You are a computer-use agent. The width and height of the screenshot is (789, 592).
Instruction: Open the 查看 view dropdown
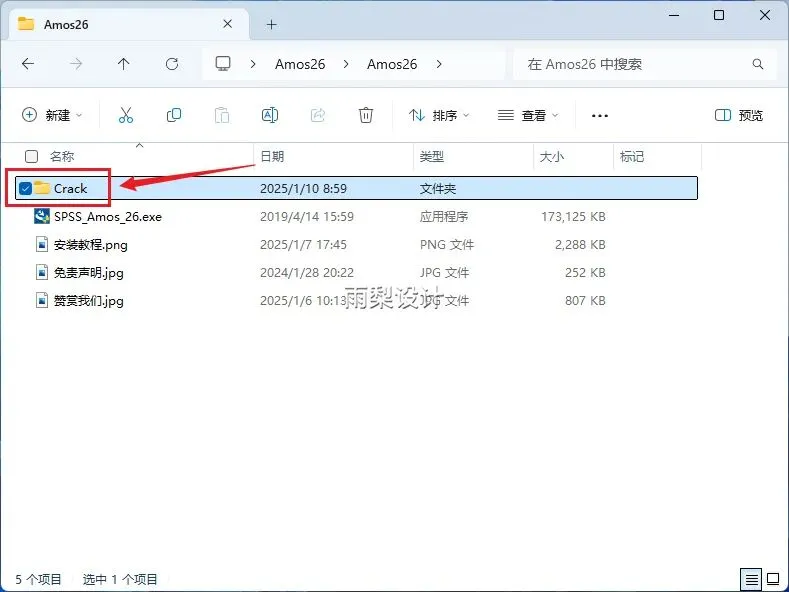coord(528,115)
